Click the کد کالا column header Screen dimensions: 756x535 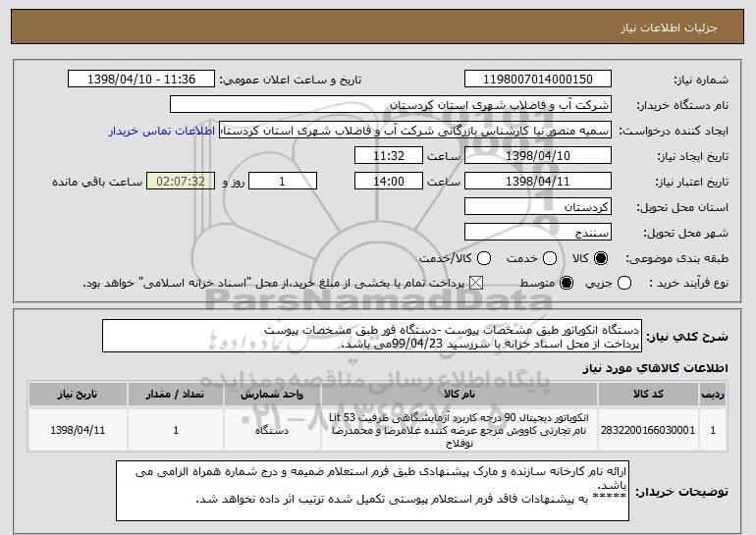pos(648,395)
